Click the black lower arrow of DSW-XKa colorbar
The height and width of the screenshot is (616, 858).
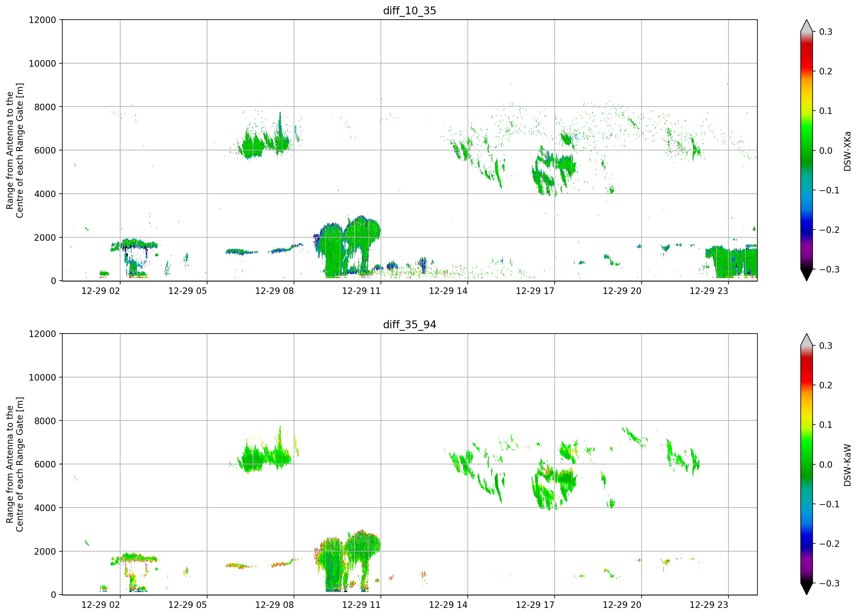pyautogui.click(x=807, y=274)
